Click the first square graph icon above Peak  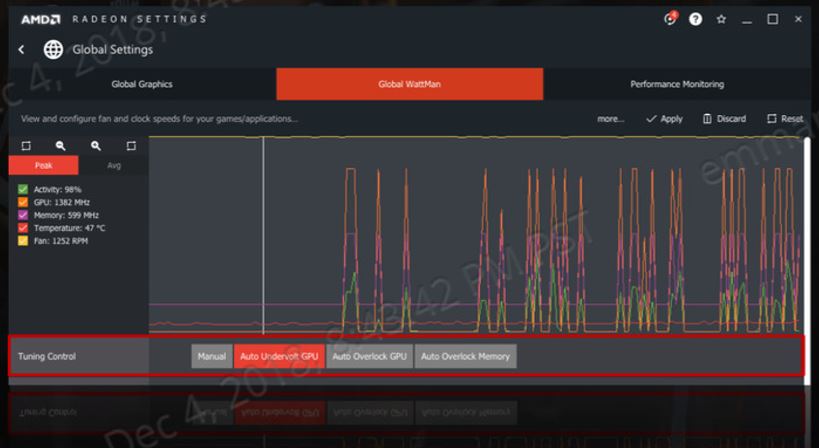click(26, 146)
